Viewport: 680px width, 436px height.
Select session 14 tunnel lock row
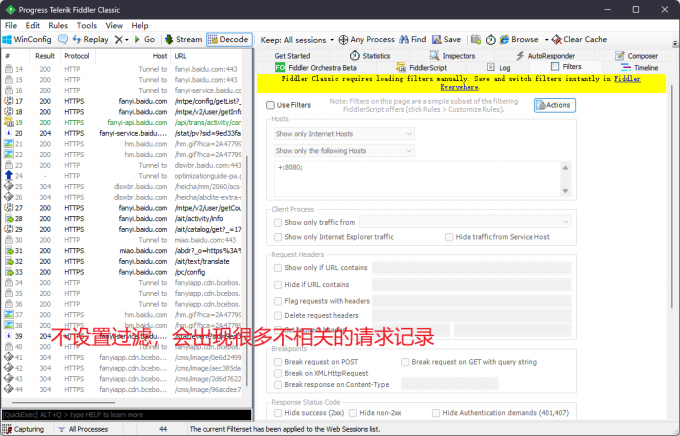[123, 69]
